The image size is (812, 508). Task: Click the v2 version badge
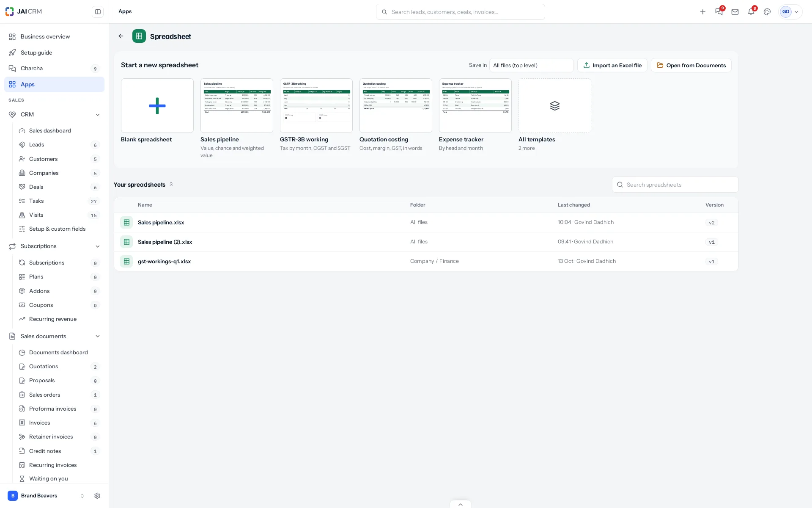pos(712,223)
